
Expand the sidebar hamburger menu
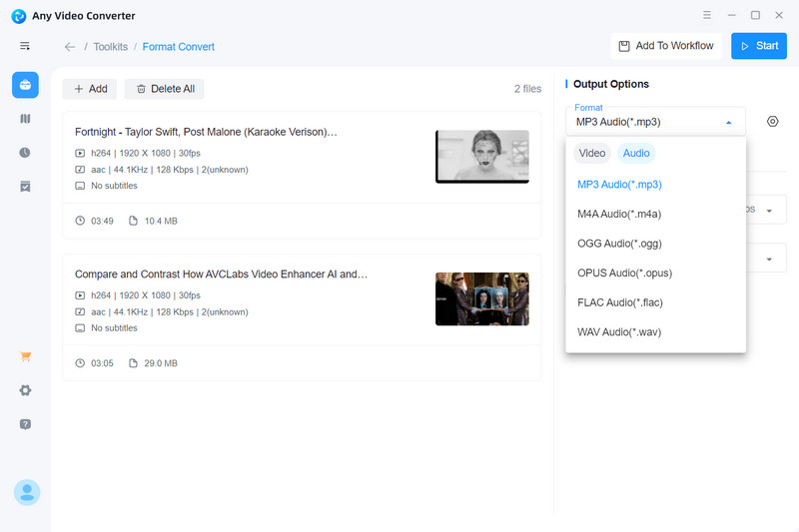tap(25, 46)
